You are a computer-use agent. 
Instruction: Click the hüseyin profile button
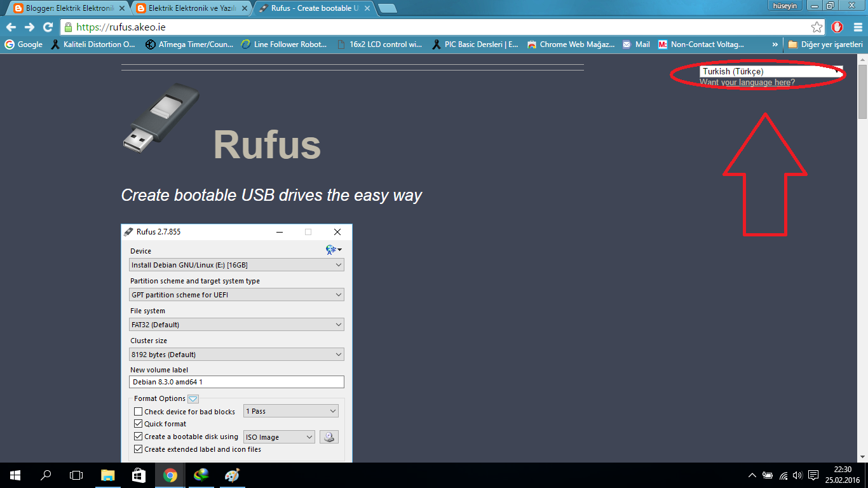coord(786,6)
